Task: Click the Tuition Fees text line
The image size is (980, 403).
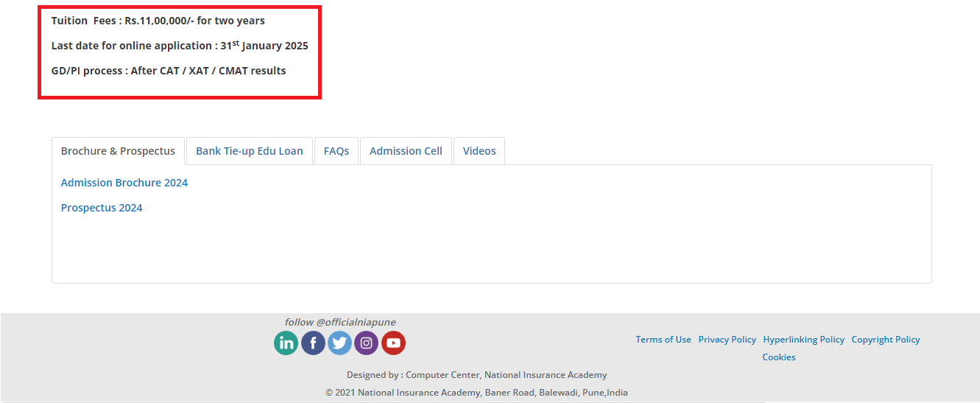Action: (x=158, y=21)
